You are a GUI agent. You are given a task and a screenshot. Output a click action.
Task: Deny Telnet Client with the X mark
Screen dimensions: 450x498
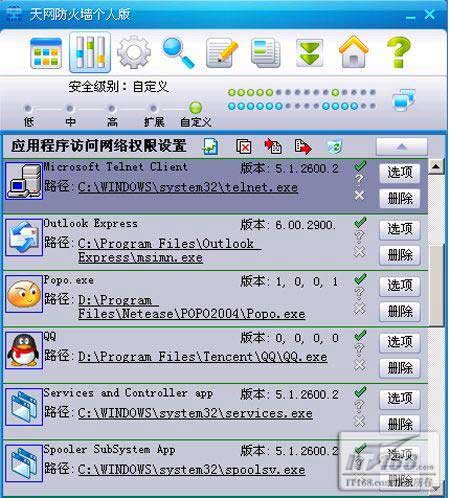pos(359,195)
